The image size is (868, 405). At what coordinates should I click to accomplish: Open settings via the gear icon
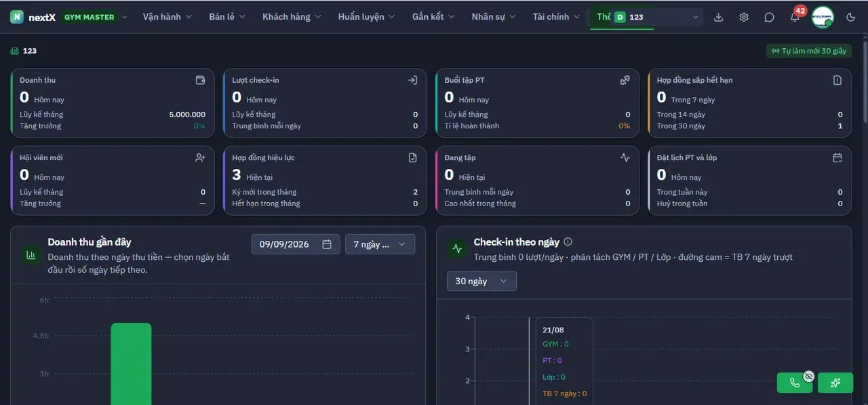coord(744,17)
